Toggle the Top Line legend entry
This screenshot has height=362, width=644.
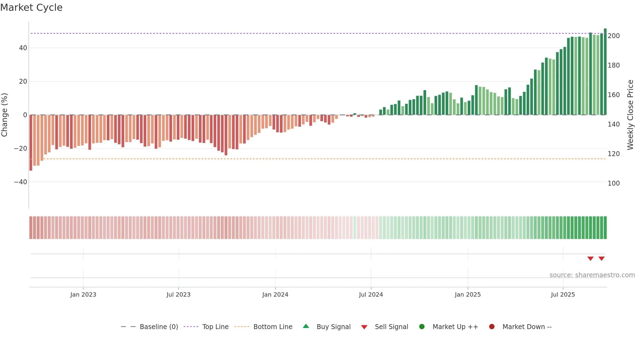click(206, 327)
